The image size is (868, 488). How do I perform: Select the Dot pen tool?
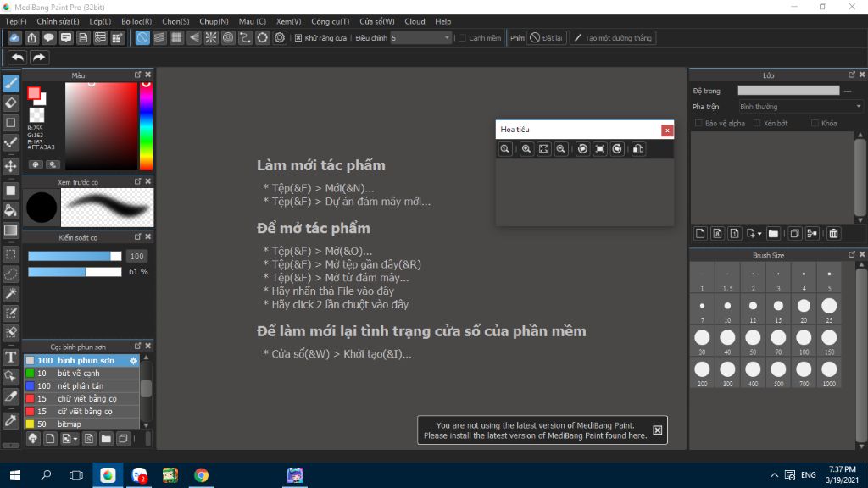(10, 142)
